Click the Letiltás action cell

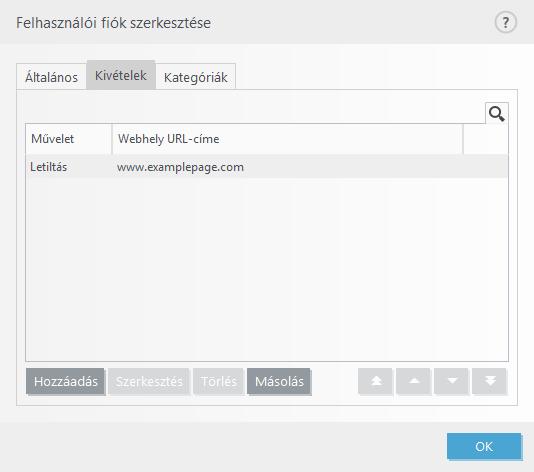49,167
